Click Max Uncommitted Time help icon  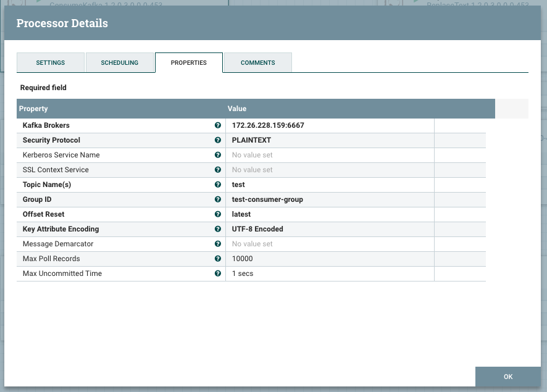(218, 273)
